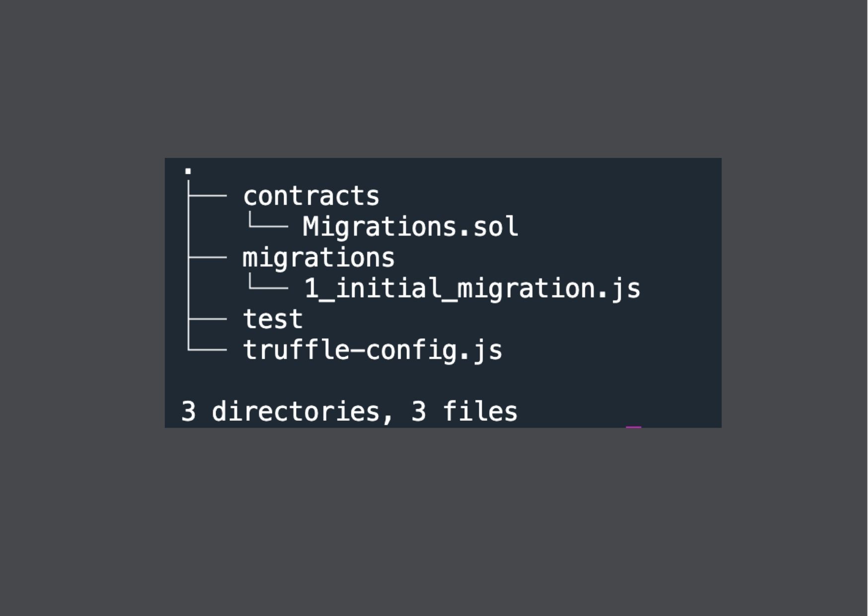
Task: Select the contracts directory name
Action: point(311,196)
